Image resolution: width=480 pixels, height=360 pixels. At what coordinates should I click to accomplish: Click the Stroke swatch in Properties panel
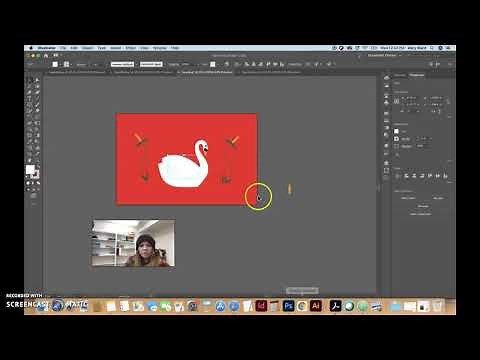click(396, 139)
